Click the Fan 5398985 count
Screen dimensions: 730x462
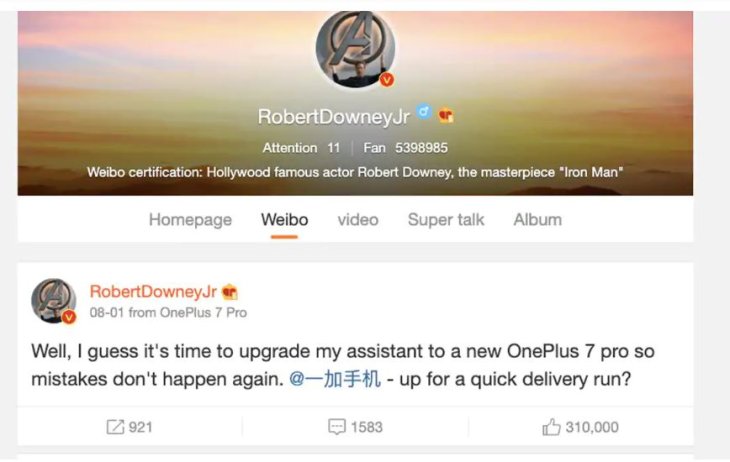click(x=406, y=148)
